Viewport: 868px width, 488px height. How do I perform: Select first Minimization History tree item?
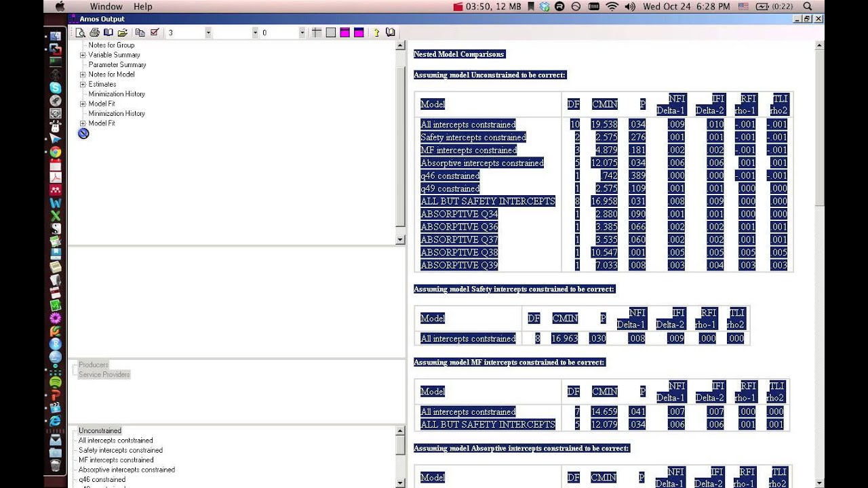pos(117,94)
